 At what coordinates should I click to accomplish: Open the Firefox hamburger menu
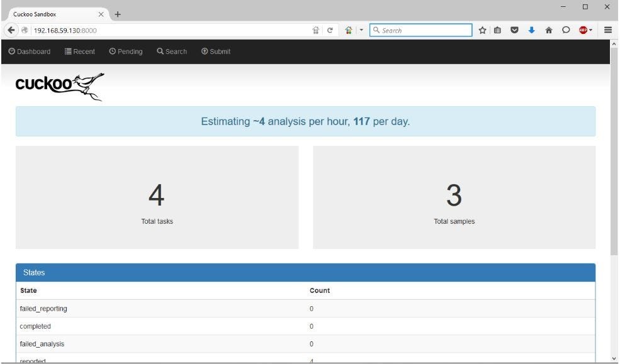pyautogui.click(x=608, y=30)
